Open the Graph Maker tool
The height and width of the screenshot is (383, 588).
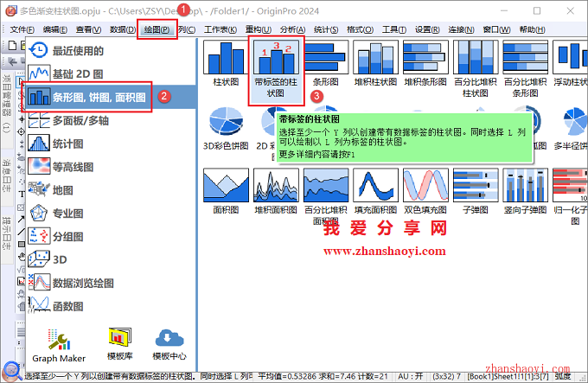[59, 346]
